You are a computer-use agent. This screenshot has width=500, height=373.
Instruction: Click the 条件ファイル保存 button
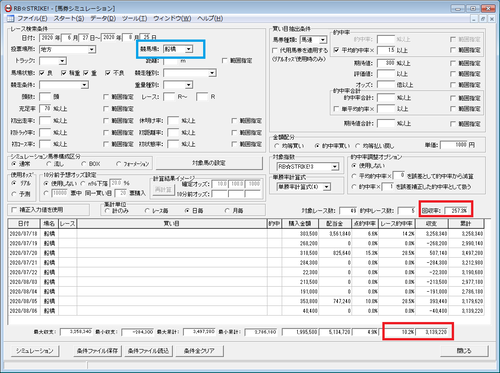click(x=97, y=351)
